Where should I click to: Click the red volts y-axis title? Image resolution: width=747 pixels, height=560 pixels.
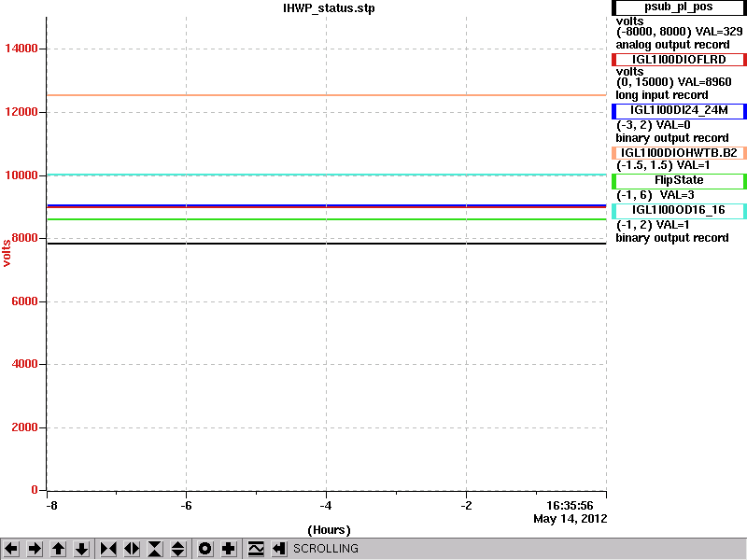point(7,253)
